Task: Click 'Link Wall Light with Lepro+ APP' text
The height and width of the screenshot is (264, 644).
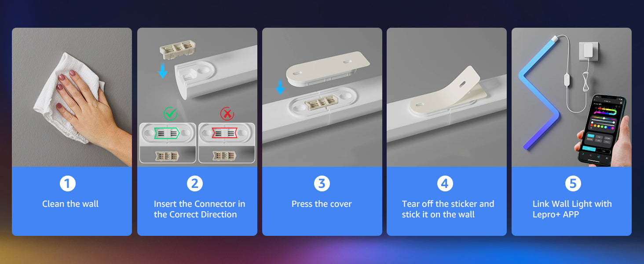Action: pyautogui.click(x=572, y=209)
